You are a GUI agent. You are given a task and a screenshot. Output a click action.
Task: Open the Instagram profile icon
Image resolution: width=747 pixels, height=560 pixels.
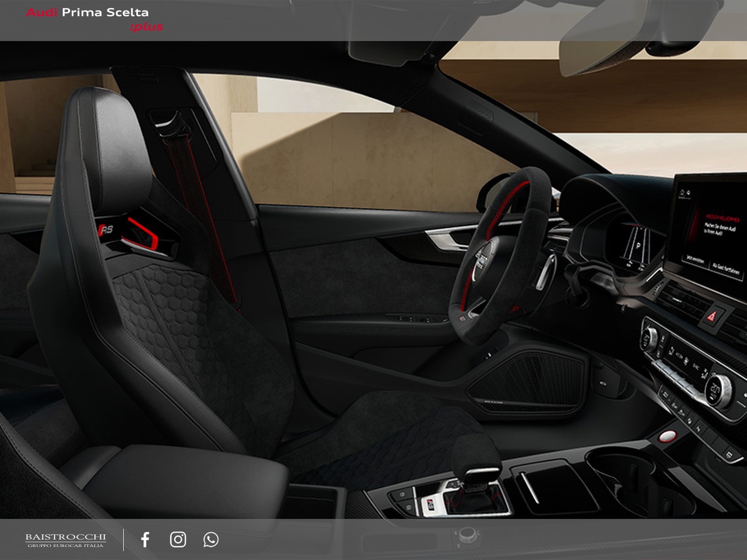[x=178, y=539]
